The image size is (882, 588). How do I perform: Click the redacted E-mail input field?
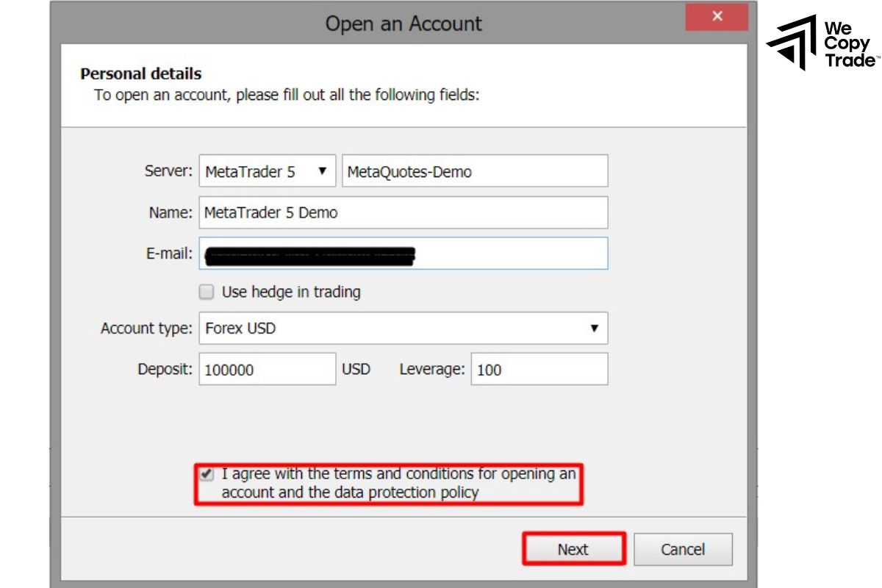click(x=403, y=254)
